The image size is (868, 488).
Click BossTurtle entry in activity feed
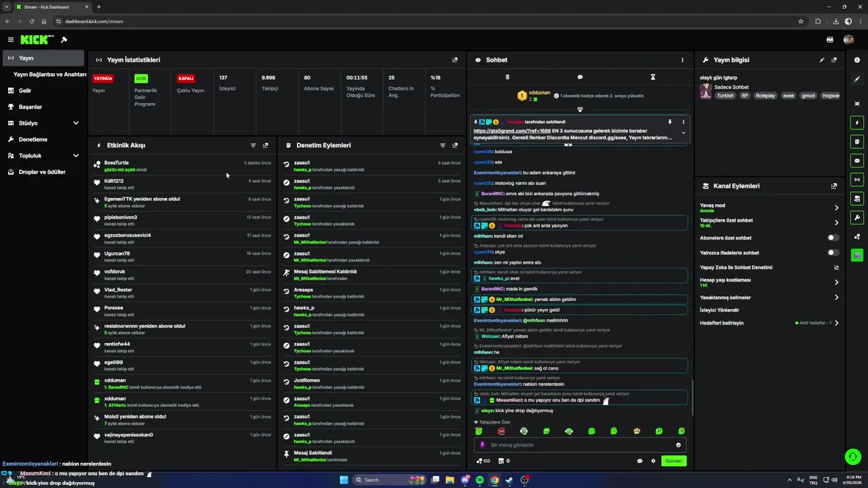183,166
